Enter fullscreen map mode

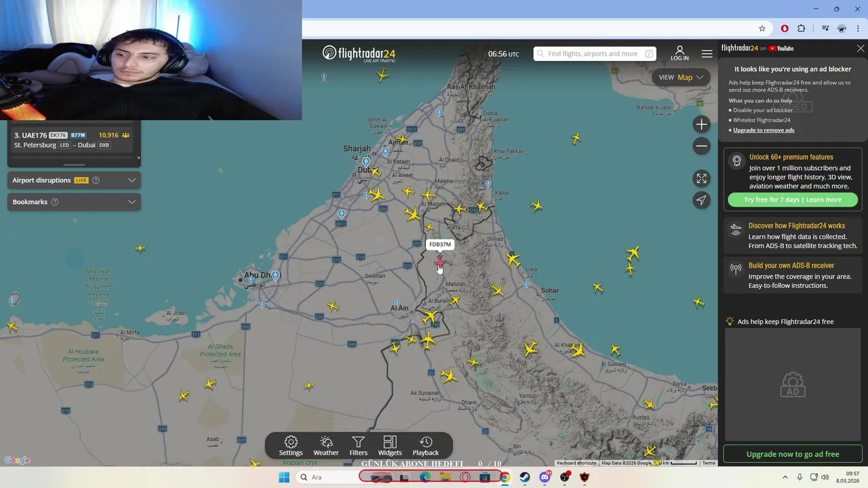click(x=701, y=178)
